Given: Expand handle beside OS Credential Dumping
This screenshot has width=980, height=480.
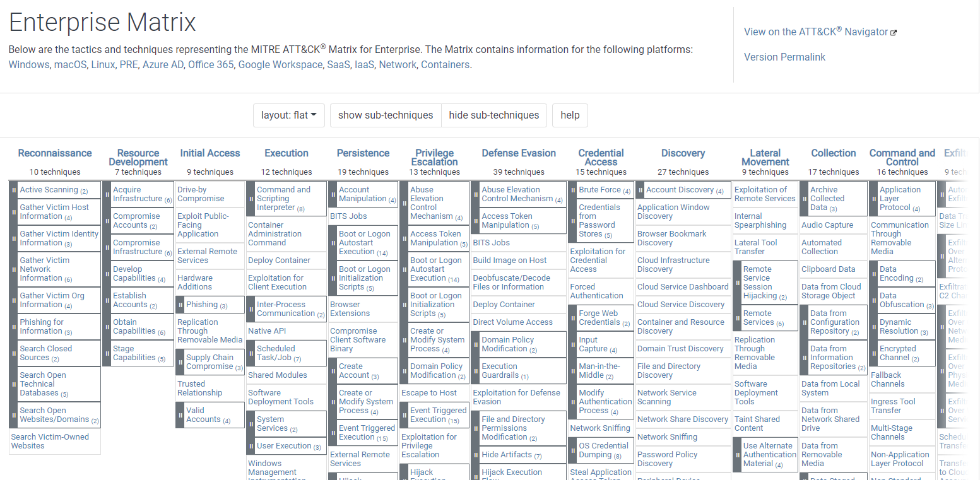Looking at the screenshot, I should pyautogui.click(x=572, y=450).
